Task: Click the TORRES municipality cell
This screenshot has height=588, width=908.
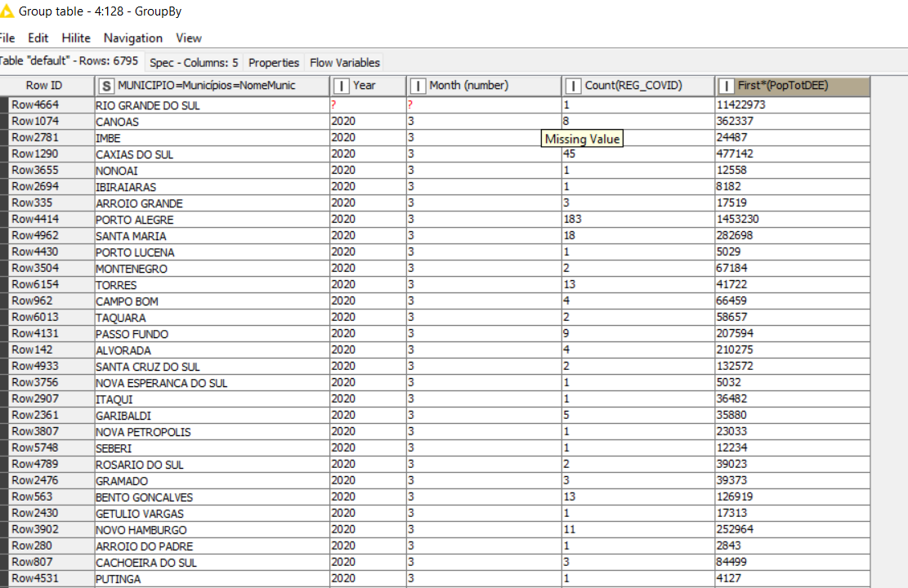Action: (x=212, y=285)
